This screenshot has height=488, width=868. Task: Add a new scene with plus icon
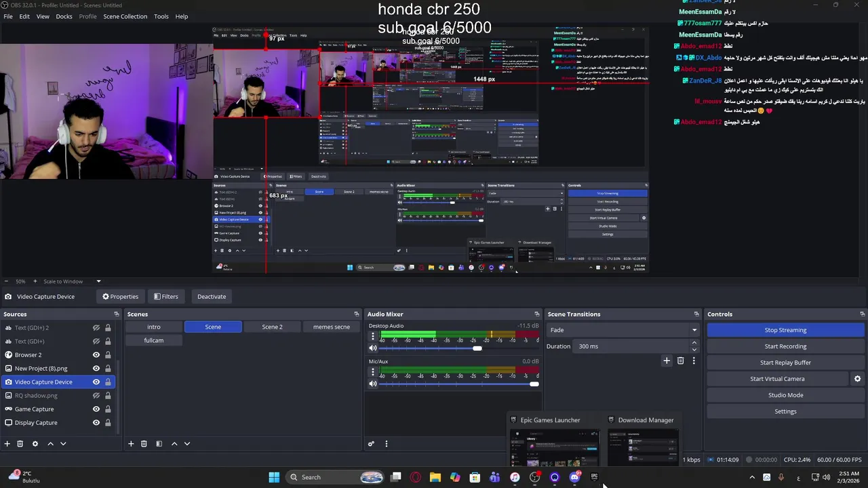click(131, 444)
